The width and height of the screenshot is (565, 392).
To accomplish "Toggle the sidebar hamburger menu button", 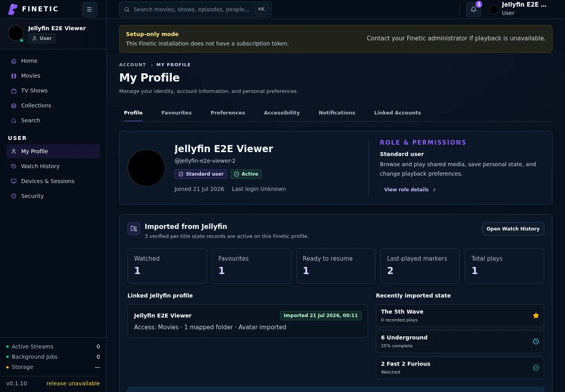I will [x=89, y=9].
